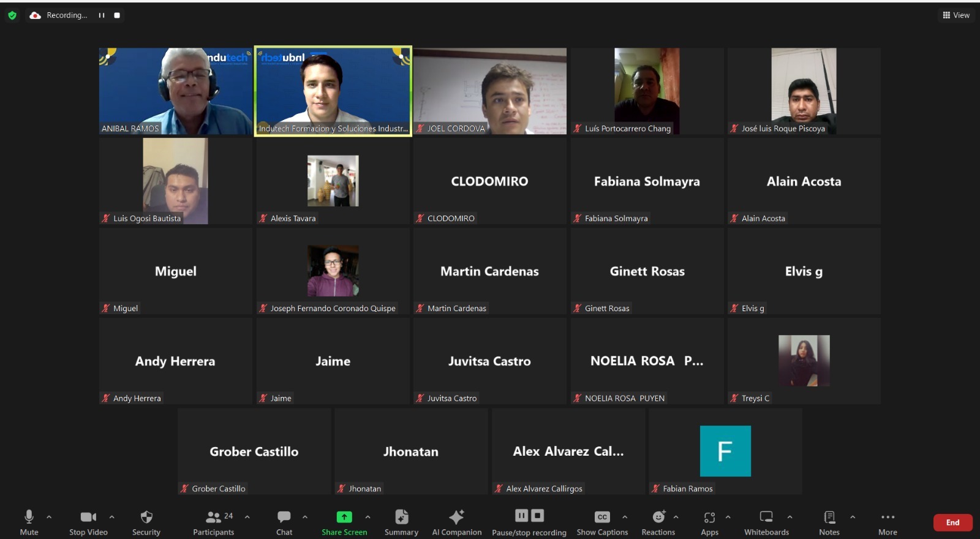
Task: Open the Security shield options
Action: click(146, 522)
